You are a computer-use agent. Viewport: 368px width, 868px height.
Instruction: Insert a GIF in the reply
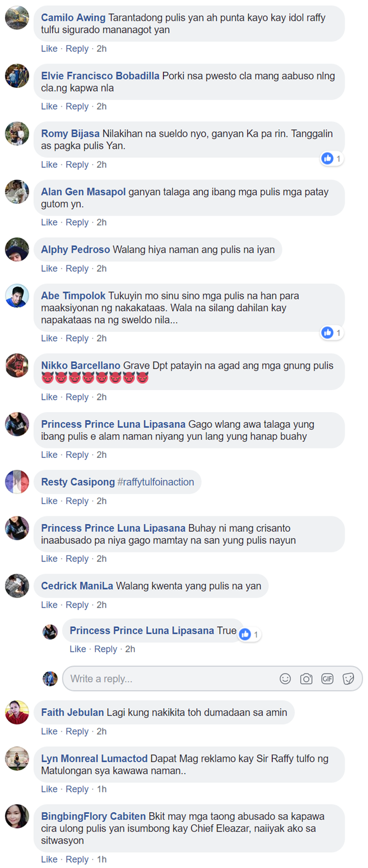coord(327,678)
